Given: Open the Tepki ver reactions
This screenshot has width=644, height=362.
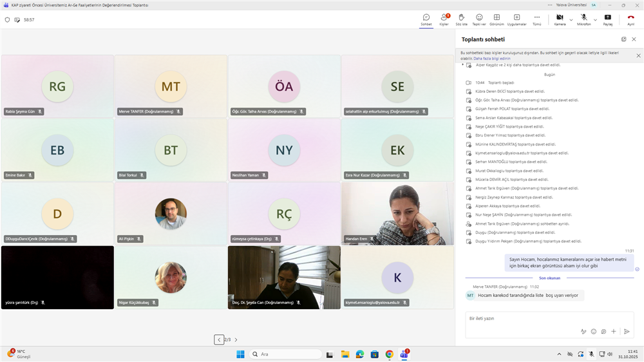Looking at the screenshot, I should (x=478, y=18).
